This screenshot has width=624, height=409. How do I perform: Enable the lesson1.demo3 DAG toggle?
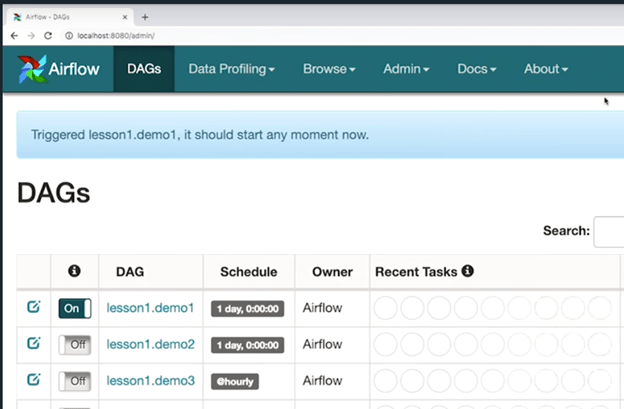[x=74, y=381]
